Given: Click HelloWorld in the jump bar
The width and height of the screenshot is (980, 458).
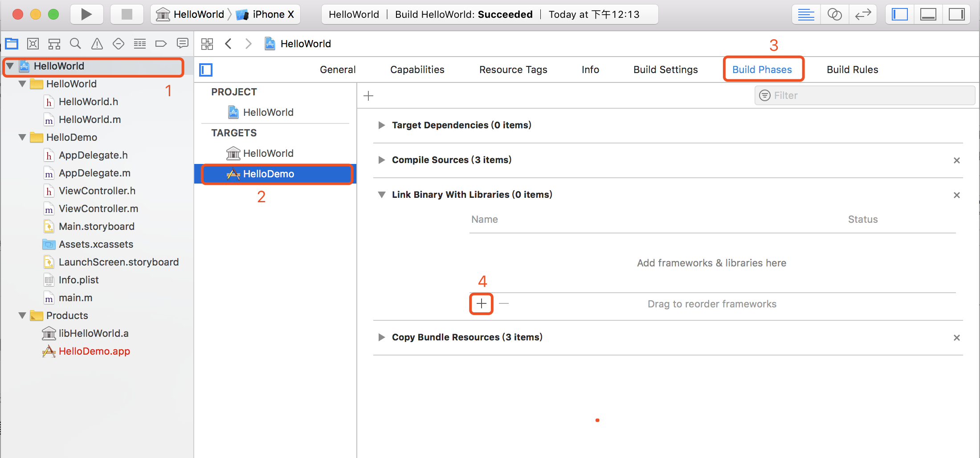Looking at the screenshot, I should (298, 44).
